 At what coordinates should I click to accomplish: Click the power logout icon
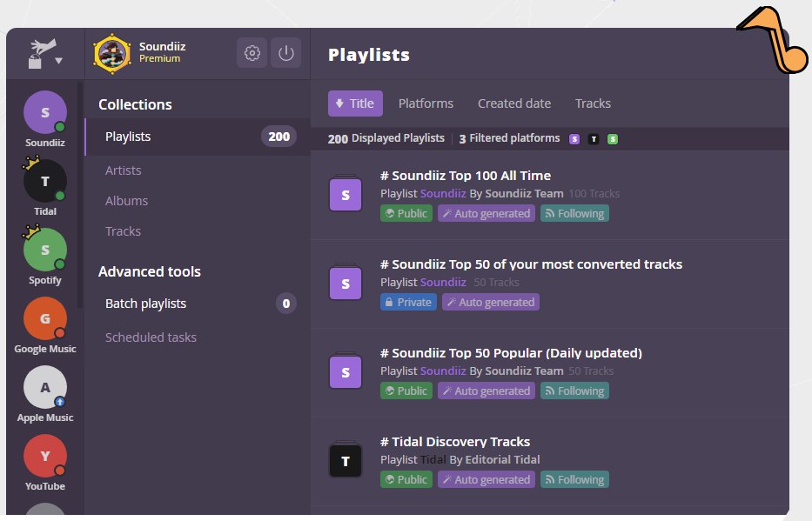point(285,53)
